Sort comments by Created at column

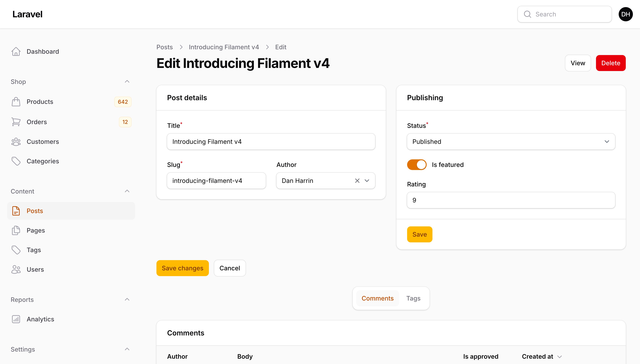542,356
